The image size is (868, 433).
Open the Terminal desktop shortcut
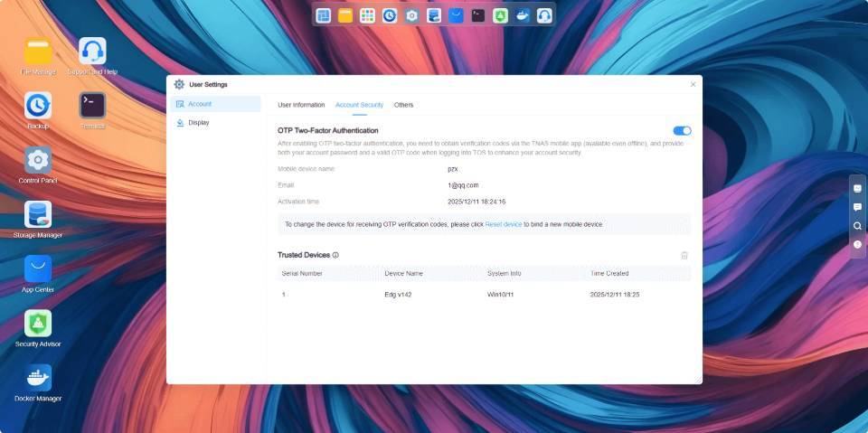point(92,105)
